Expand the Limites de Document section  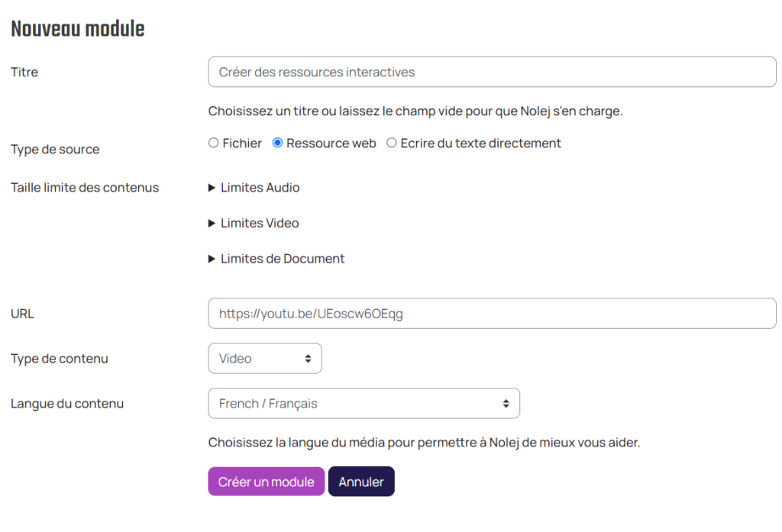[276, 259]
